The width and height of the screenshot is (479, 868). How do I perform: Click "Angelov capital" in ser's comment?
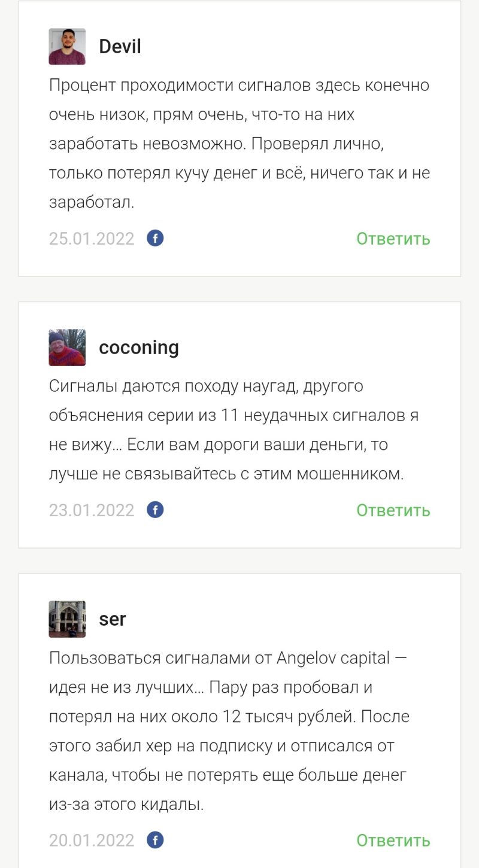coord(333,658)
